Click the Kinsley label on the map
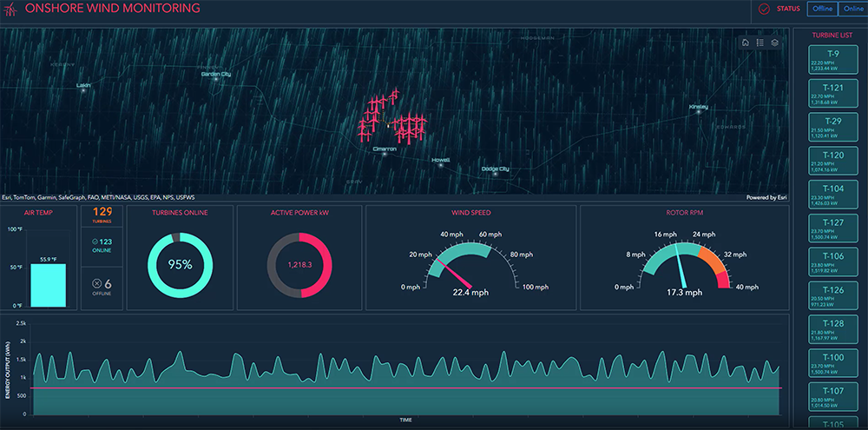868x430 pixels. click(x=698, y=106)
